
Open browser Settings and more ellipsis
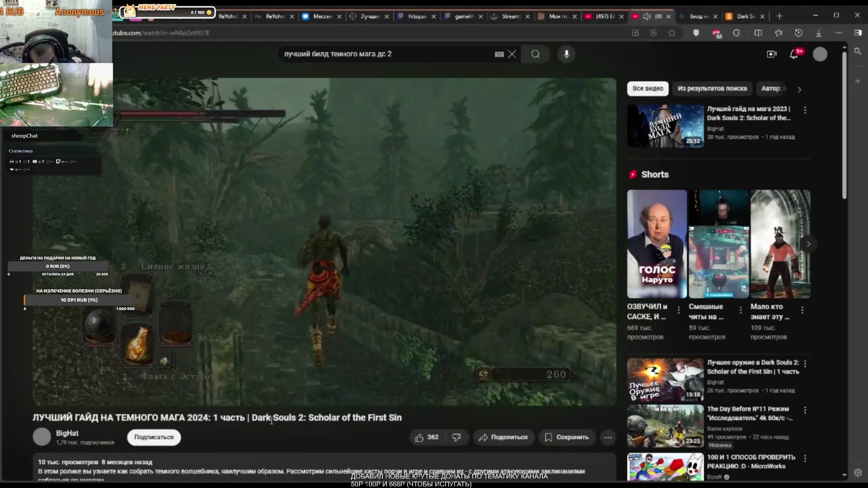(x=839, y=33)
